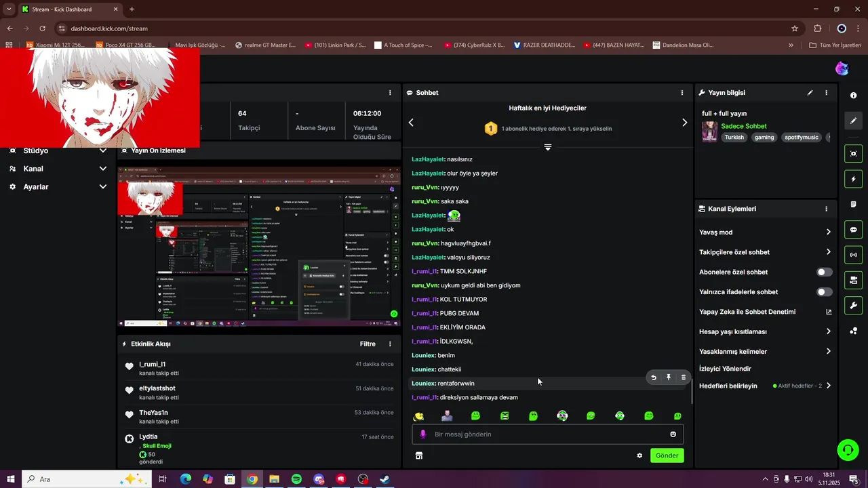Open chat settings gear icon

(x=639, y=455)
